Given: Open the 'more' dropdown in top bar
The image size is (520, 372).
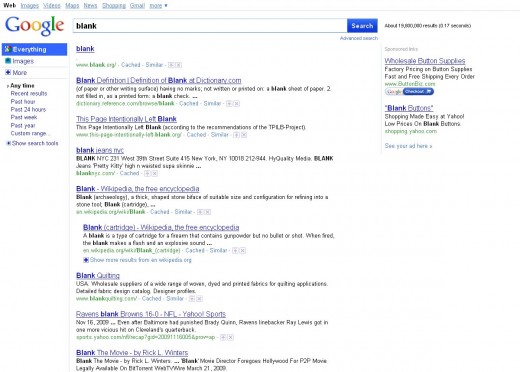Looking at the screenshot, I should pyautogui.click(x=158, y=6).
